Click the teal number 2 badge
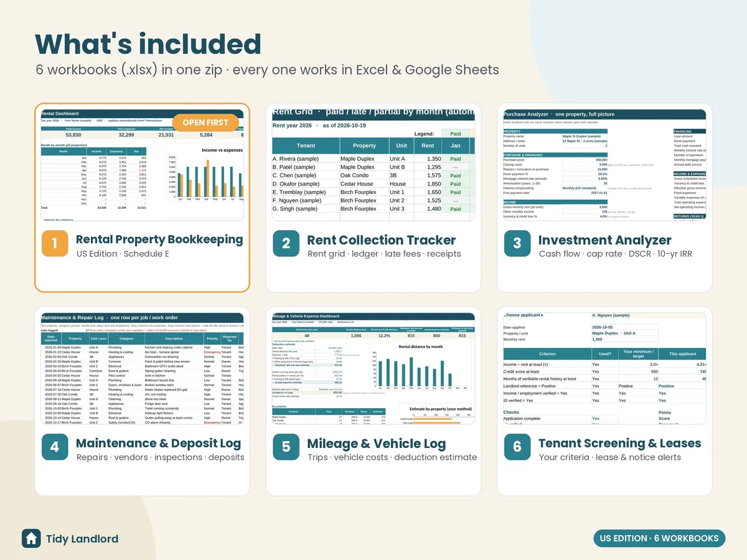This screenshot has height=560, width=747. click(286, 243)
